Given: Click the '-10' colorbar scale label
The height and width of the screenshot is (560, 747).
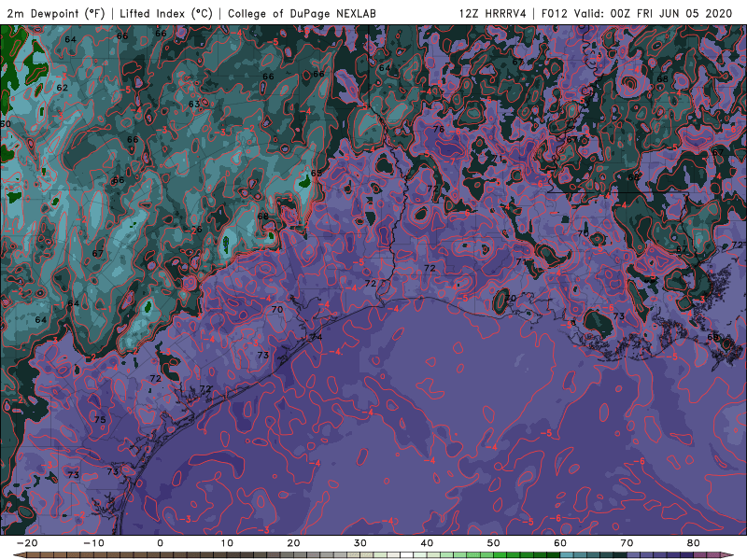Looking at the screenshot, I should 93,543.
